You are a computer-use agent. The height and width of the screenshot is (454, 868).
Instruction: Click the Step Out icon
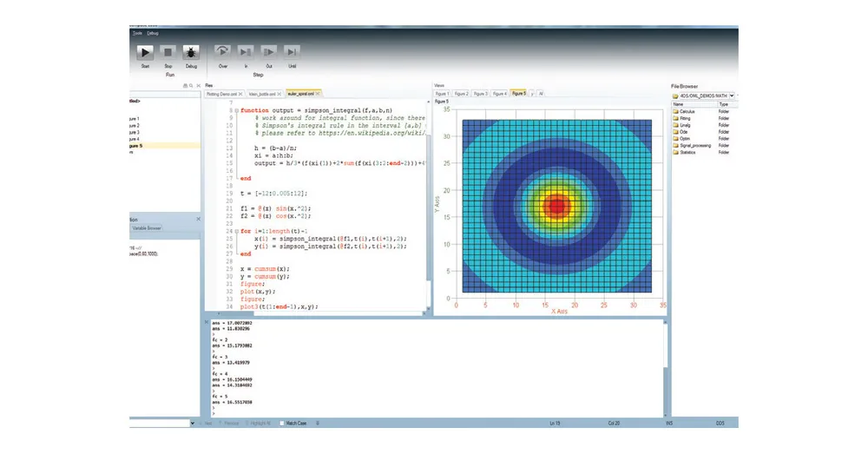268,52
